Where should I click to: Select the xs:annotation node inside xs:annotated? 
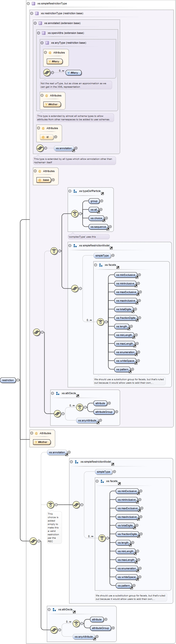[64, 148]
